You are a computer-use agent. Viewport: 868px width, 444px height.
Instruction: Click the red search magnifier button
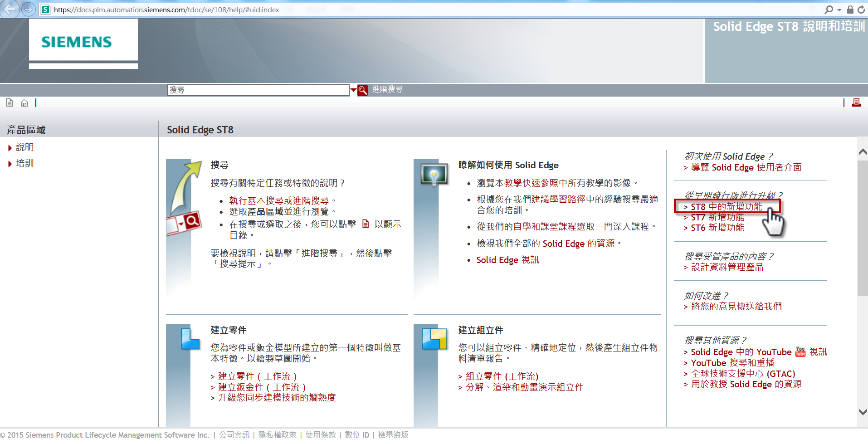(x=362, y=90)
